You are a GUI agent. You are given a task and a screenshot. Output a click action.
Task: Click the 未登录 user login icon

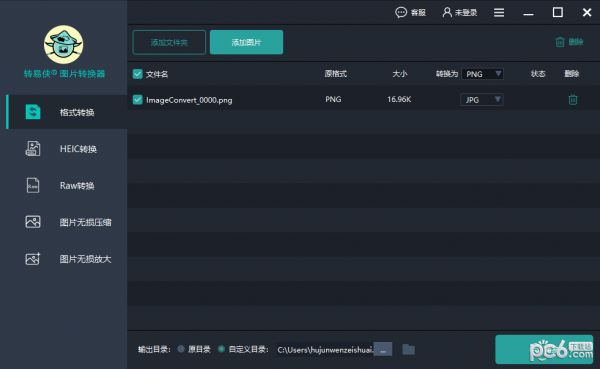pyautogui.click(x=447, y=13)
